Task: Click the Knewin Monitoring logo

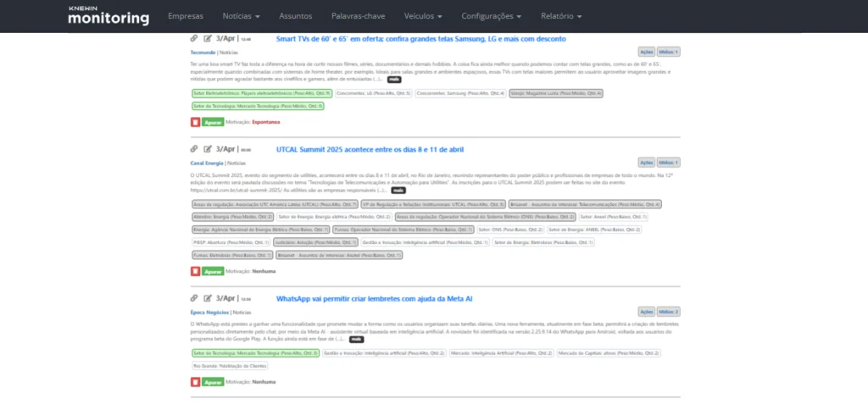Action: (108, 16)
